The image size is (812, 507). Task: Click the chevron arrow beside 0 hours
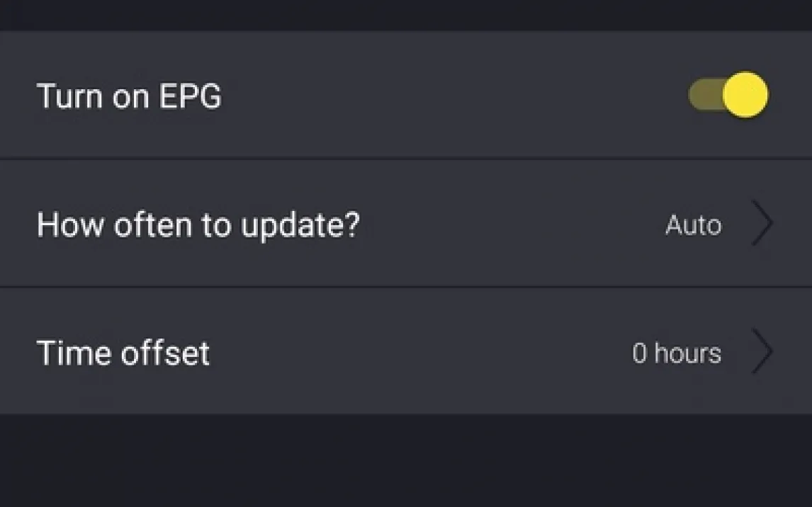762,352
